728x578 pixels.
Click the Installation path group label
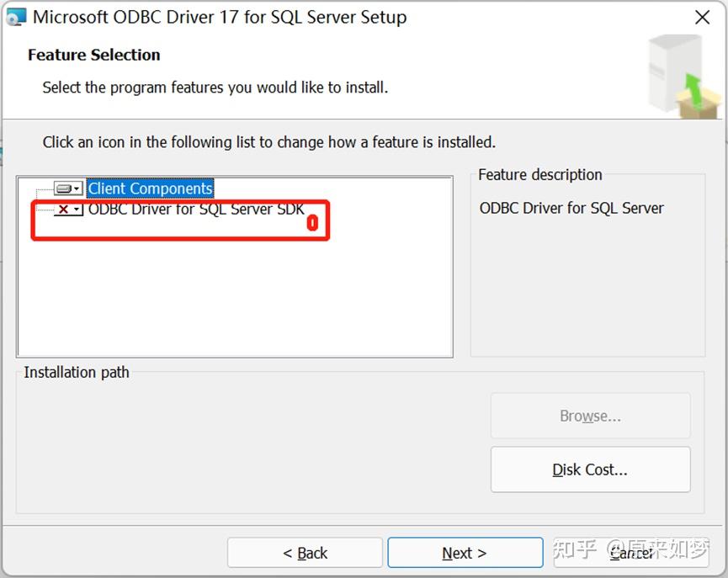[x=75, y=372]
